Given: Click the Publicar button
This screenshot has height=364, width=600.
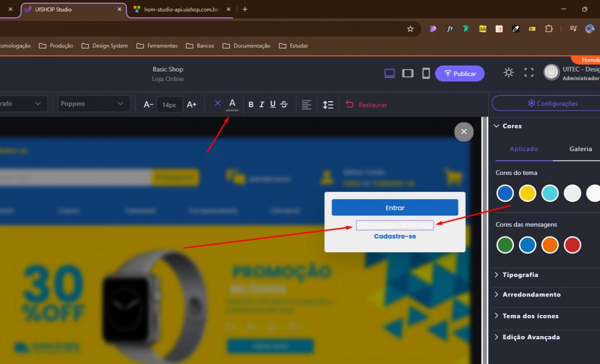Looking at the screenshot, I should [459, 73].
